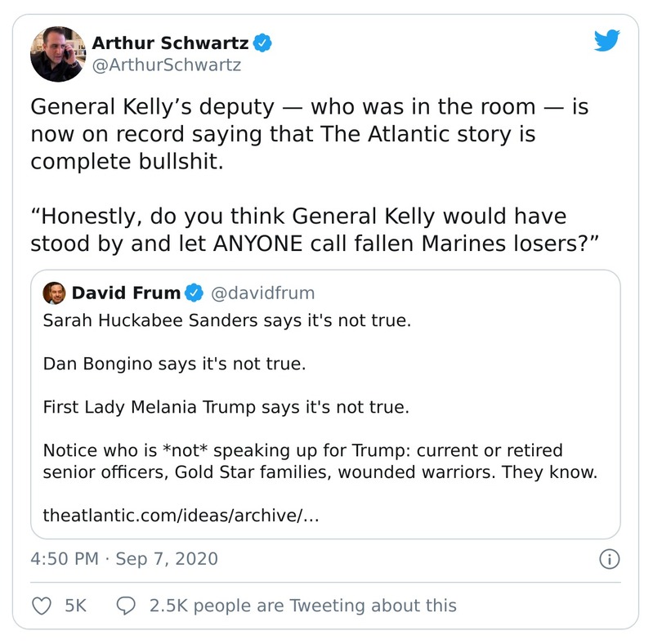This screenshot has width=653, height=644.
Task: Open David Frum's small avatar
Action: pos(53,293)
